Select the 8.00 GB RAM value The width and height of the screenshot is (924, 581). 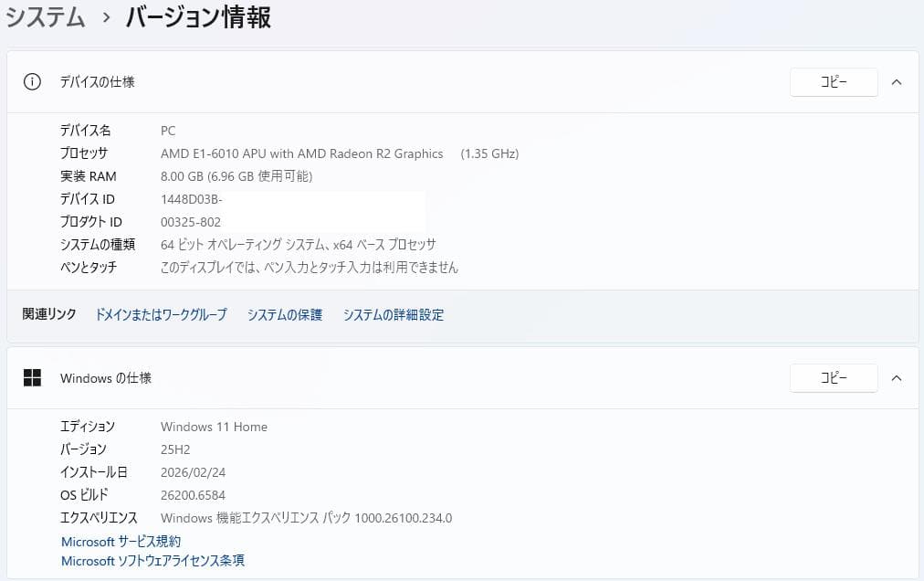pos(236,176)
